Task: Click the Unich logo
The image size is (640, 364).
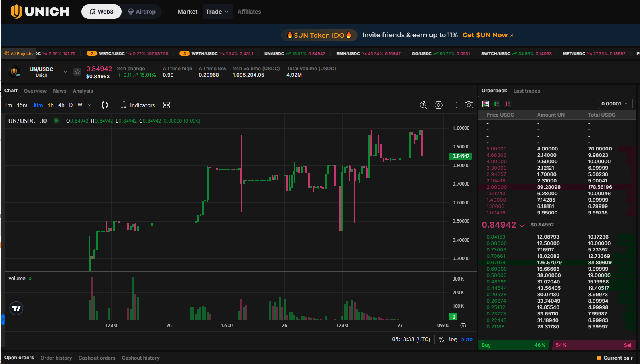Action: (x=40, y=12)
